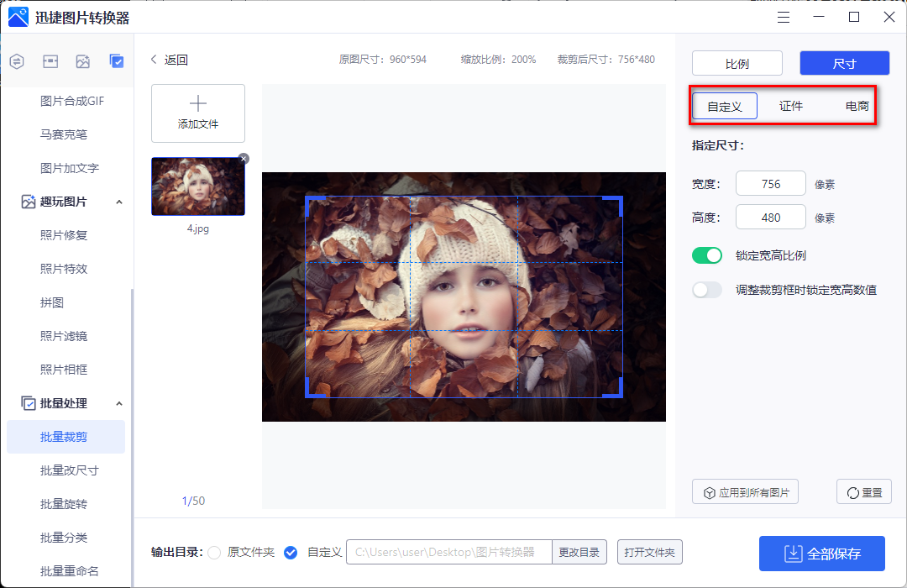Open the hamburger menu icon at top right

pos(783,17)
